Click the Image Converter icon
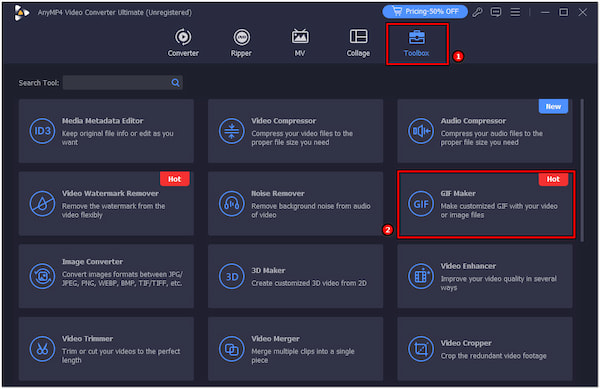 pos(42,276)
